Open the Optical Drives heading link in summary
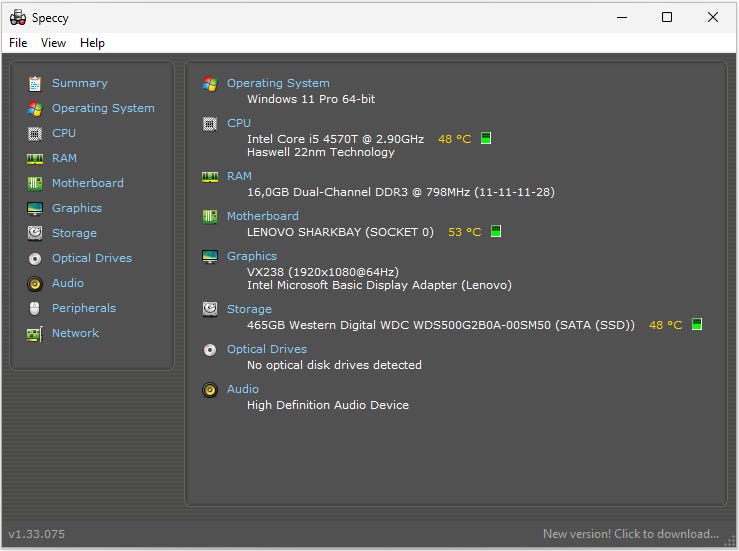 pyautogui.click(x=267, y=349)
